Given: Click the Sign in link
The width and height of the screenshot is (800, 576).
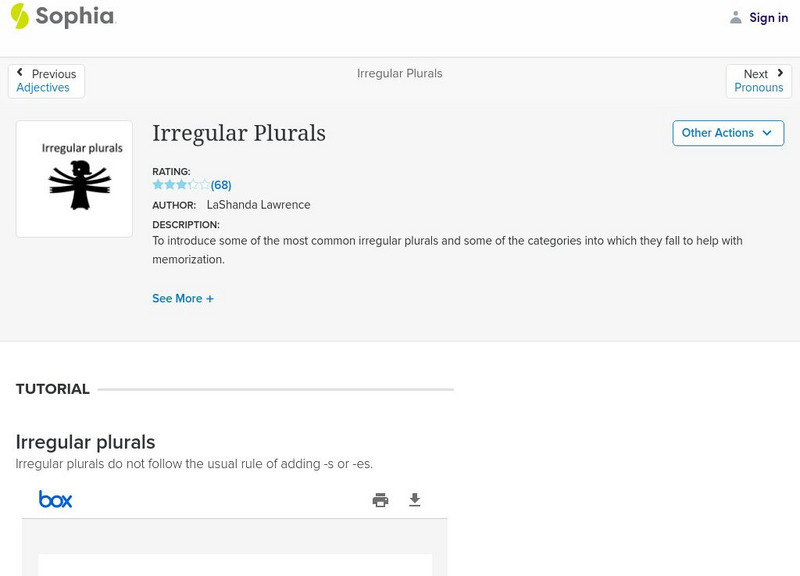Looking at the screenshot, I should 768,18.
